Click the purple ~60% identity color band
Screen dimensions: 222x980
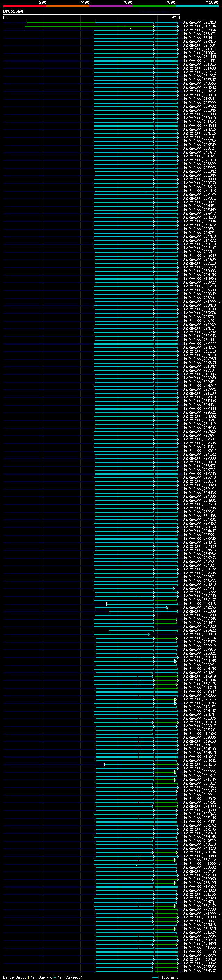[111, 6]
